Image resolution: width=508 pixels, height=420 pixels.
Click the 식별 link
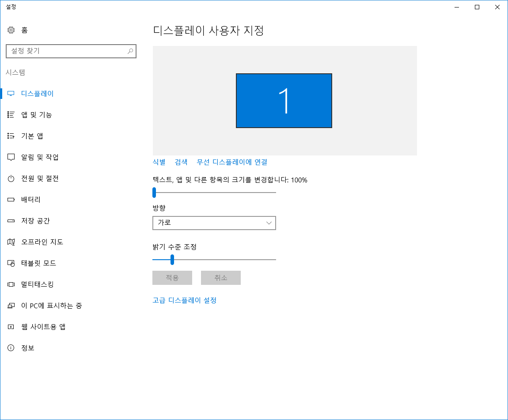(159, 162)
